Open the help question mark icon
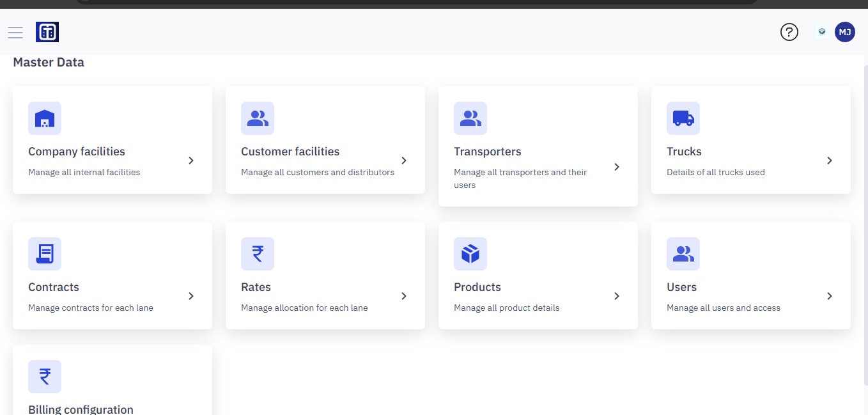 (789, 32)
